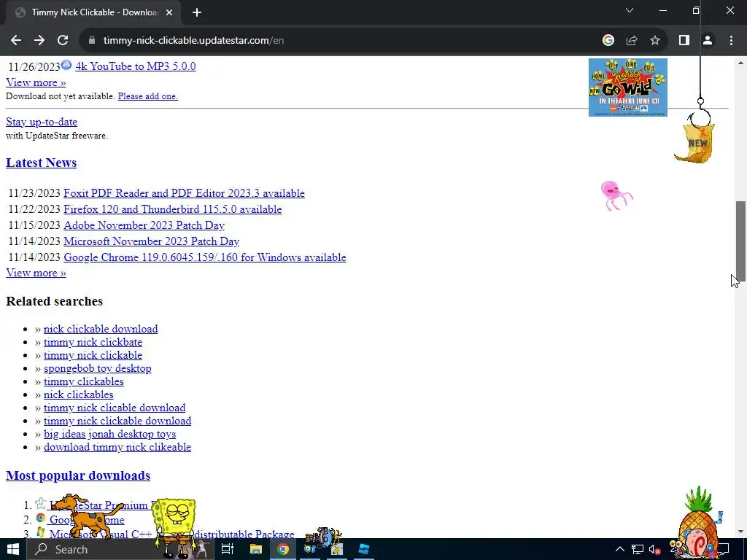Open 'nick clickable download' related search
The image size is (747, 560).
pyautogui.click(x=101, y=329)
